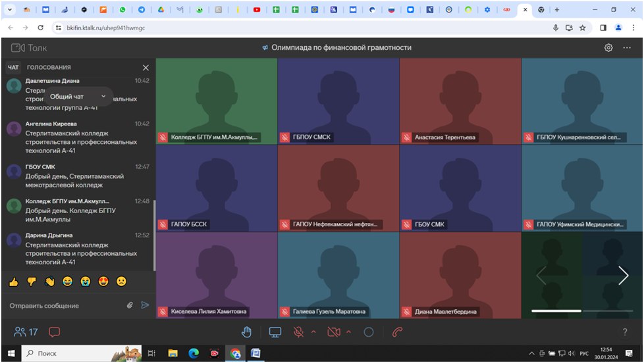The width and height of the screenshot is (644, 363).
Task: Select the Чат tab
Action: pos(13,68)
